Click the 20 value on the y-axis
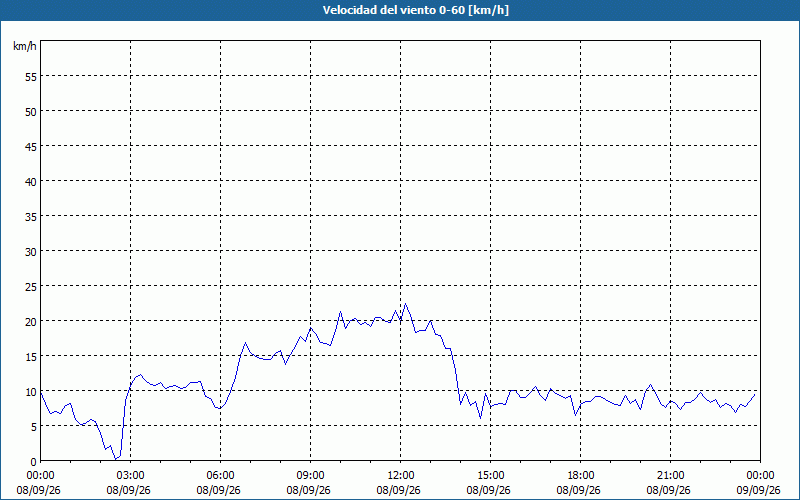 tap(31, 321)
